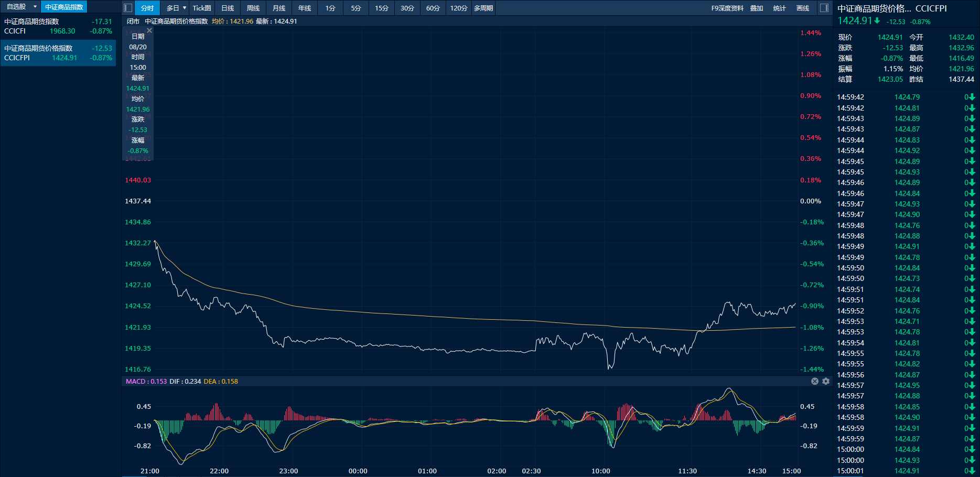This screenshot has width=980, height=477.
Task: Switch to the 中证商品指数 tab
Action: (x=64, y=7)
